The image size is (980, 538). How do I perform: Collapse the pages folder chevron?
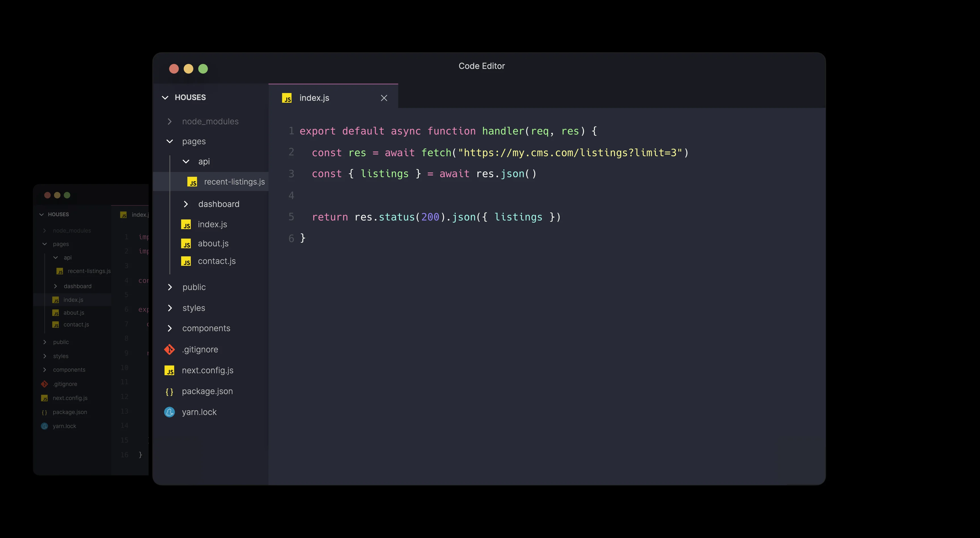point(170,141)
